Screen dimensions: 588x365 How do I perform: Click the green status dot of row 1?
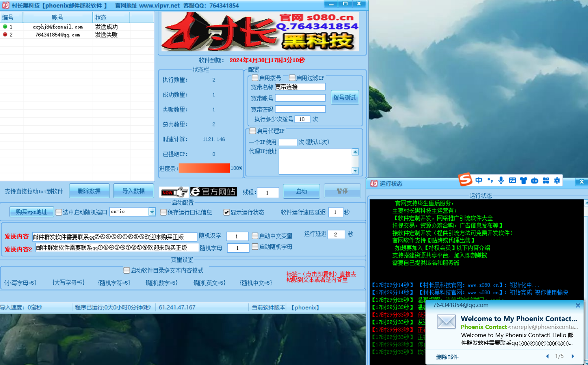click(x=5, y=26)
